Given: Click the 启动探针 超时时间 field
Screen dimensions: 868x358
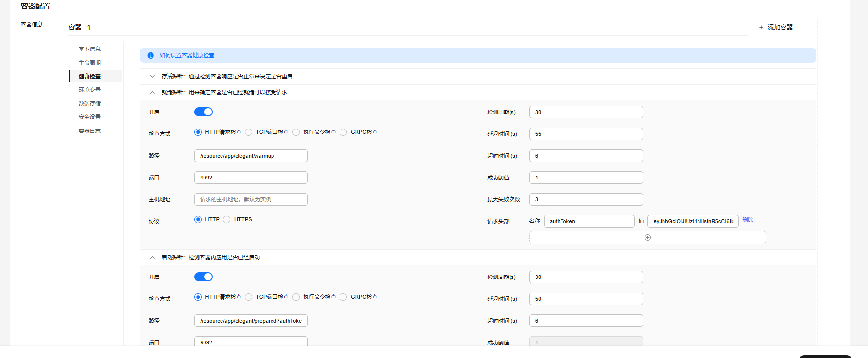Looking at the screenshot, I should pos(586,321).
